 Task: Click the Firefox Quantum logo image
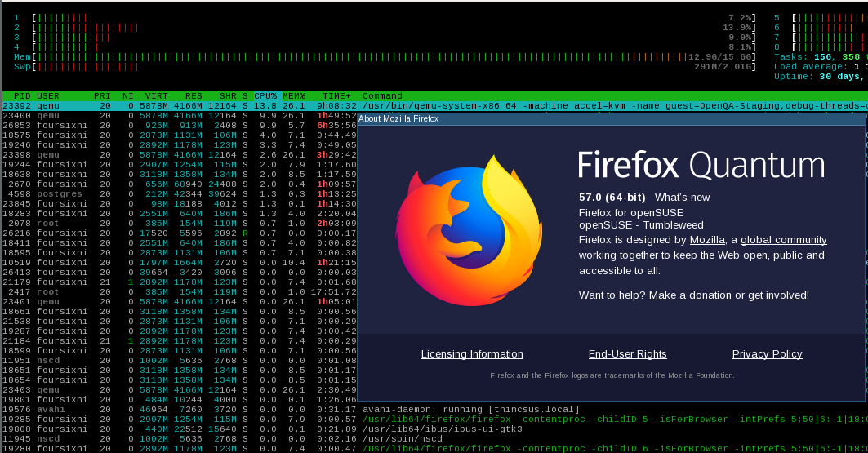[x=469, y=230]
